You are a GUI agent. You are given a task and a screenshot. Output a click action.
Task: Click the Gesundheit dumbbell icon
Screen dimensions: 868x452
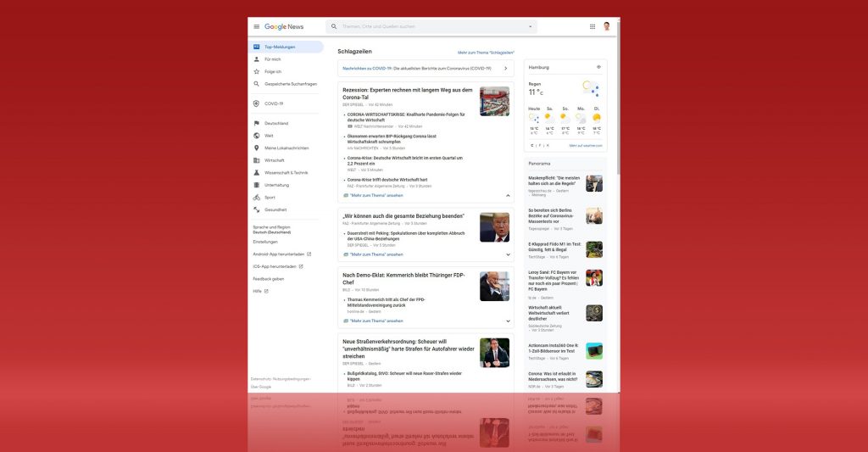click(256, 210)
